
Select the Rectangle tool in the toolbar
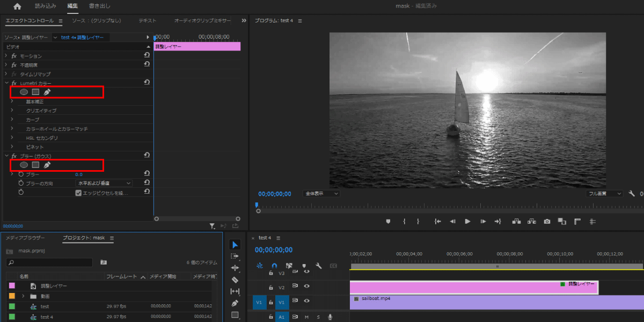pos(235,315)
